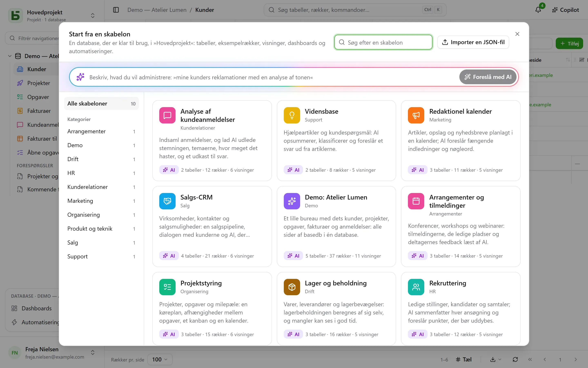Filter templates by HR category
This screenshot has width=588, height=368.
coord(101,173)
